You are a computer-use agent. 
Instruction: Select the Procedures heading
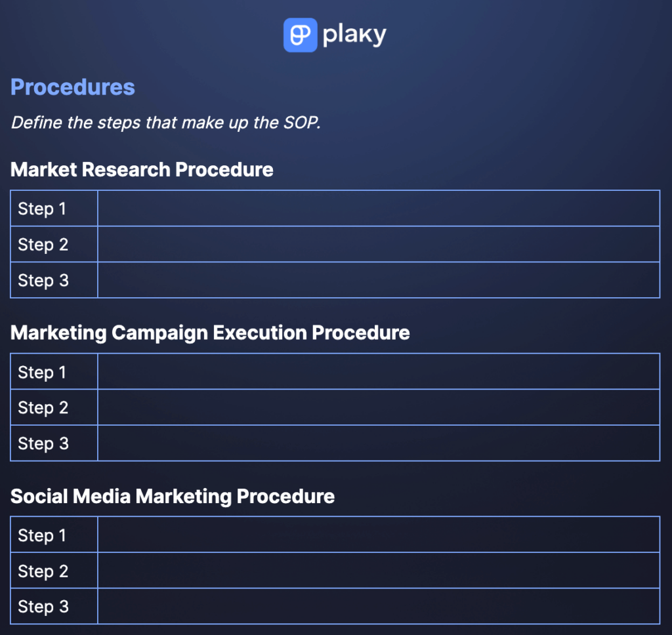(x=73, y=87)
